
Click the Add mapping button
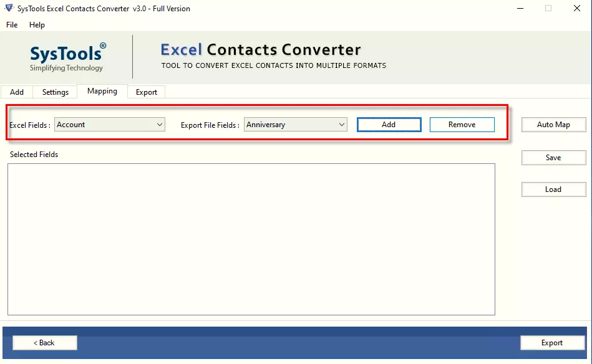pos(389,125)
